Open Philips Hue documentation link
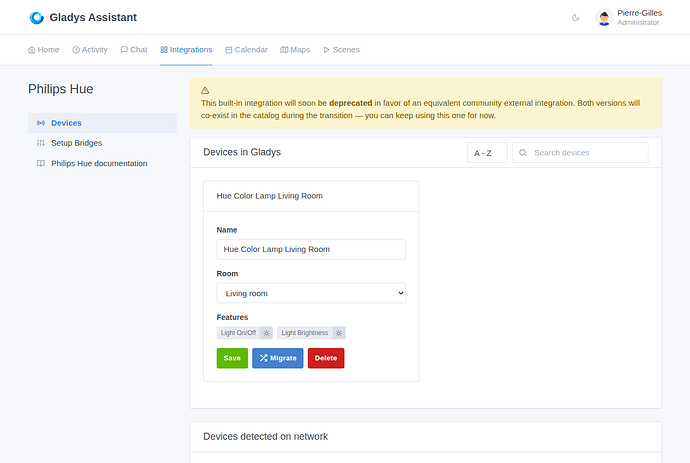 coord(103,163)
